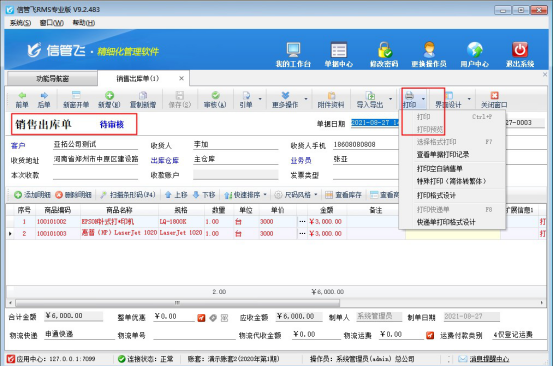This screenshot has height=367, width=554.
Task: Open the 尺码风格 dropdown
Action: point(296,195)
